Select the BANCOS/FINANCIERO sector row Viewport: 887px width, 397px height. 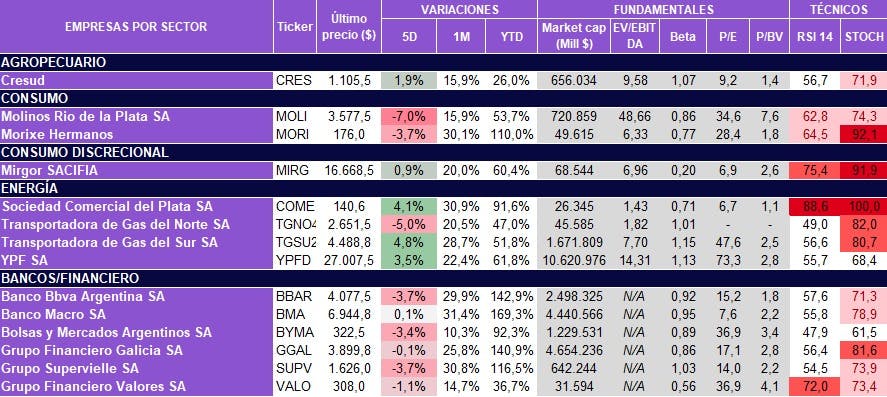(x=444, y=278)
